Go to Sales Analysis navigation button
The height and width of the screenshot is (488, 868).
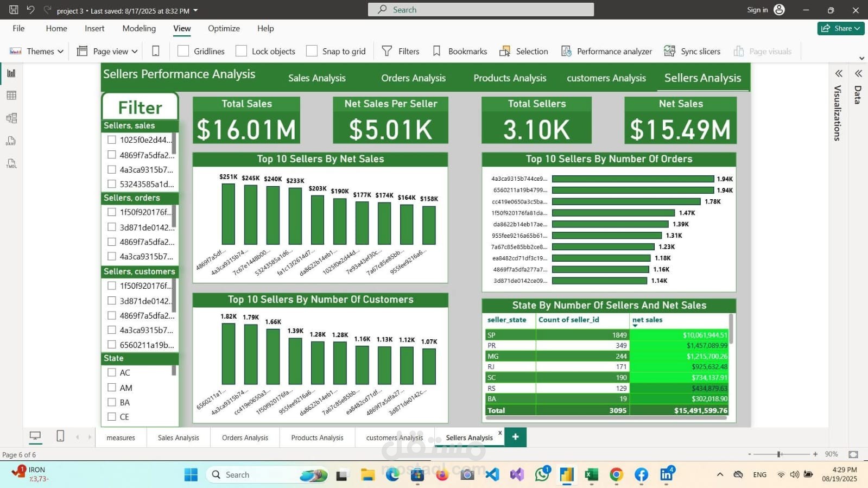click(x=317, y=78)
